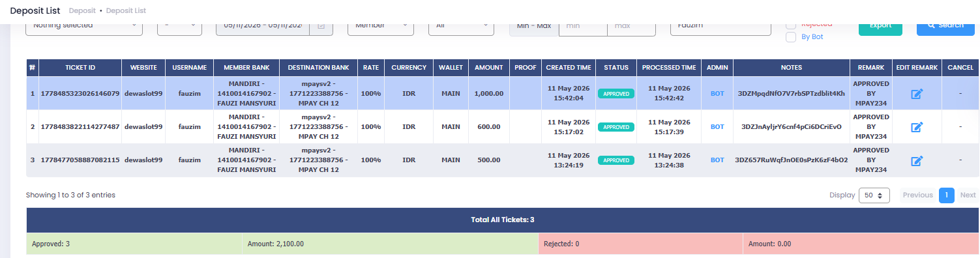Viewport: 980px width, 258px height.
Task: Click the BOT admin link at 15:42:42
Action: pos(717,94)
